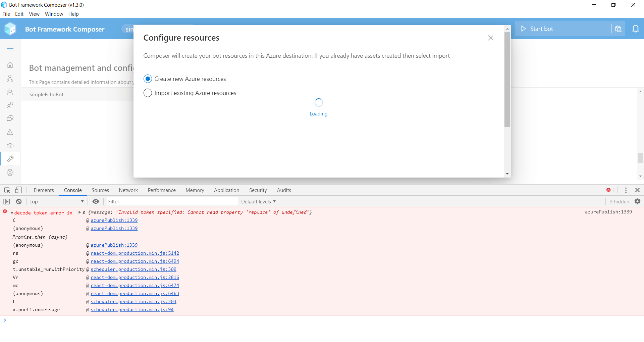Open the notification bell in the header
This screenshot has height=342, width=644.
point(636,29)
